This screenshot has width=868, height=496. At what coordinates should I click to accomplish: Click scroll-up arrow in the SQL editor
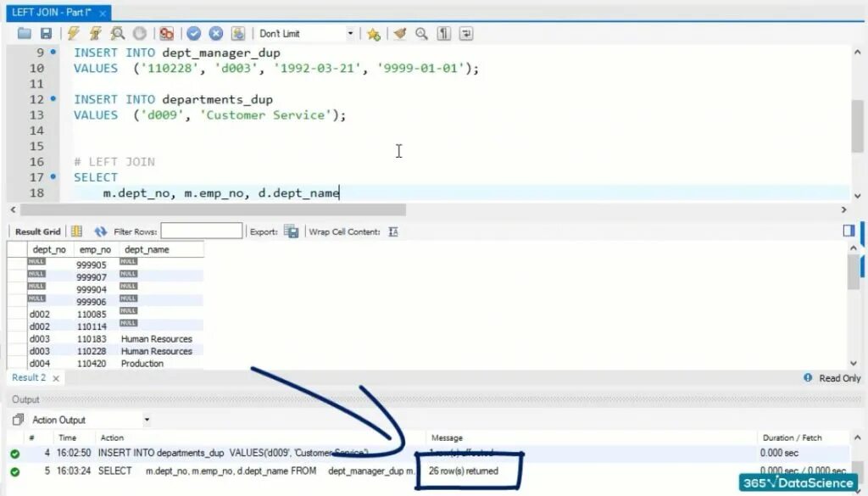click(x=857, y=53)
